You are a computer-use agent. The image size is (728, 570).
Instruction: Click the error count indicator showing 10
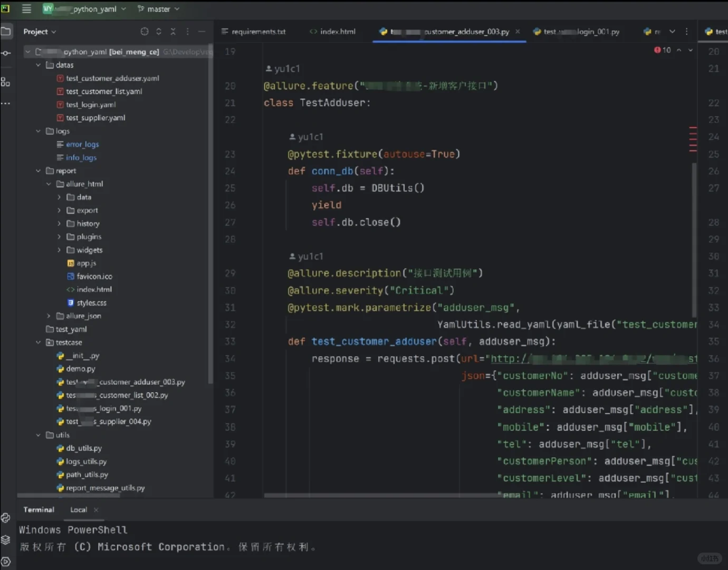click(x=663, y=50)
